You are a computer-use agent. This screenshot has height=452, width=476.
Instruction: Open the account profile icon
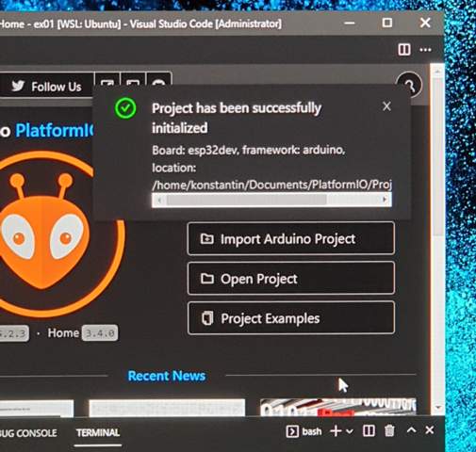pyautogui.click(x=409, y=85)
